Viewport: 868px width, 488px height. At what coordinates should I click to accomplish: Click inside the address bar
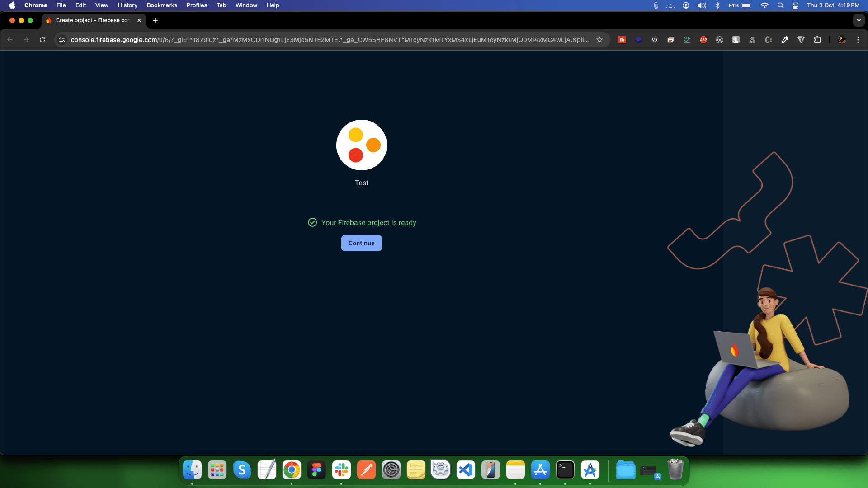[316, 40]
